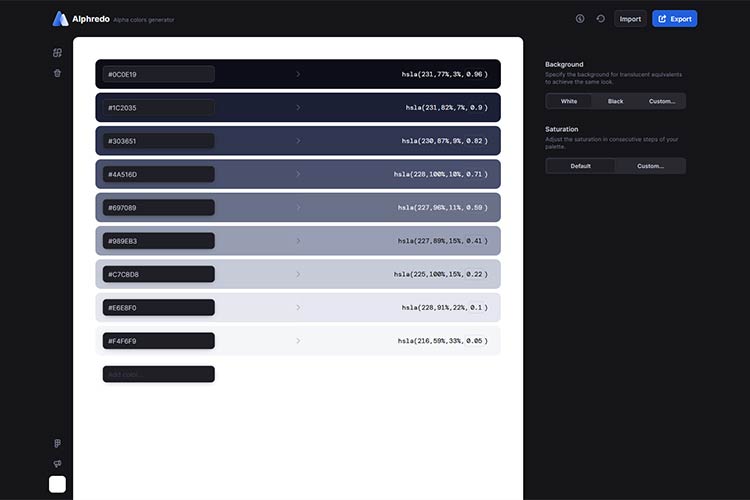Image resolution: width=750 pixels, height=500 pixels.
Task: Click the Alphredo logo icon
Action: 61,18
